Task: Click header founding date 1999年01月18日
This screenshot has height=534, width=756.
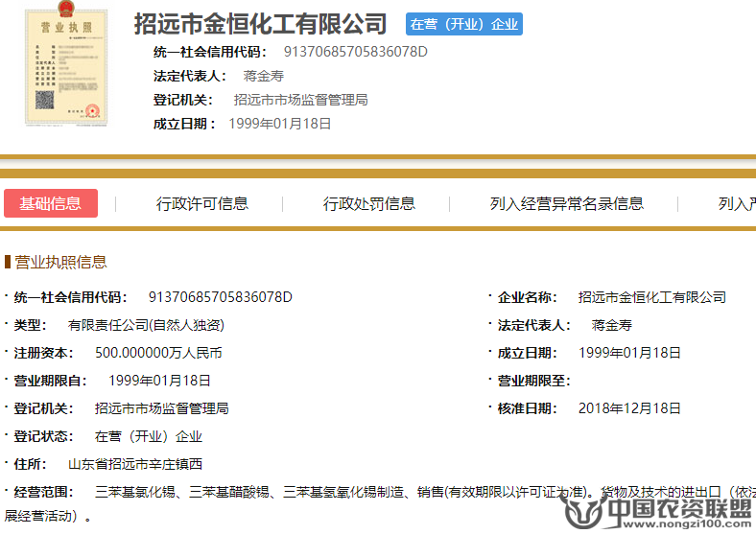Action: point(279,124)
